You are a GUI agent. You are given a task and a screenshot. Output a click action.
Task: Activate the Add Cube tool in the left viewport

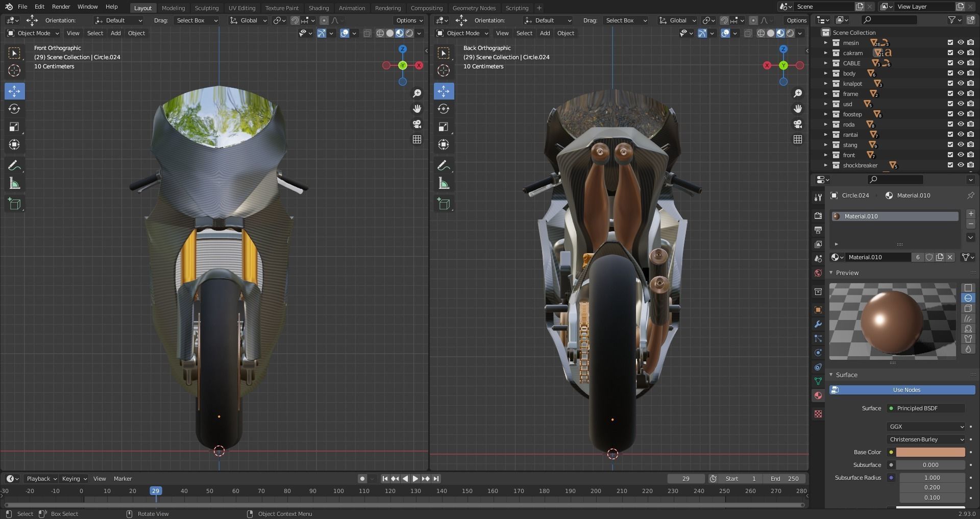14,204
